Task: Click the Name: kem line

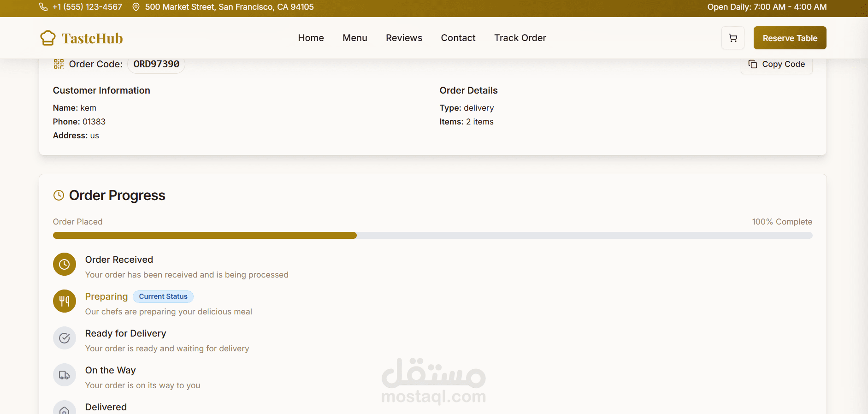Action: point(75,108)
